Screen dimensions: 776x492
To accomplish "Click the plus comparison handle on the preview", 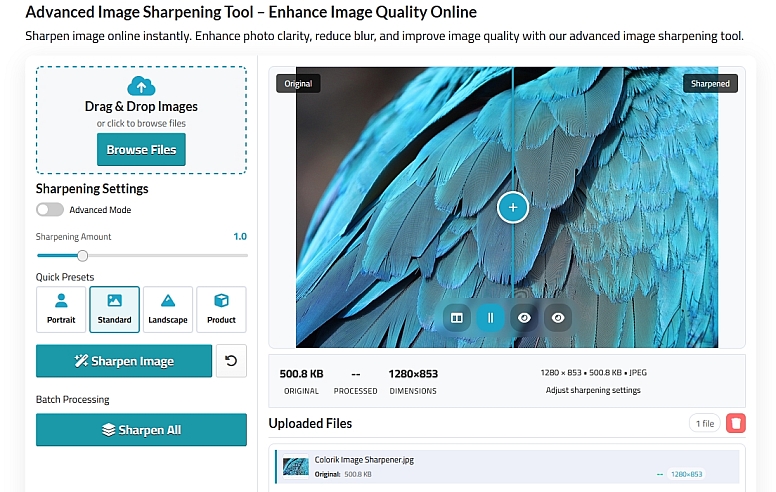I will click(x=513, y=207).
